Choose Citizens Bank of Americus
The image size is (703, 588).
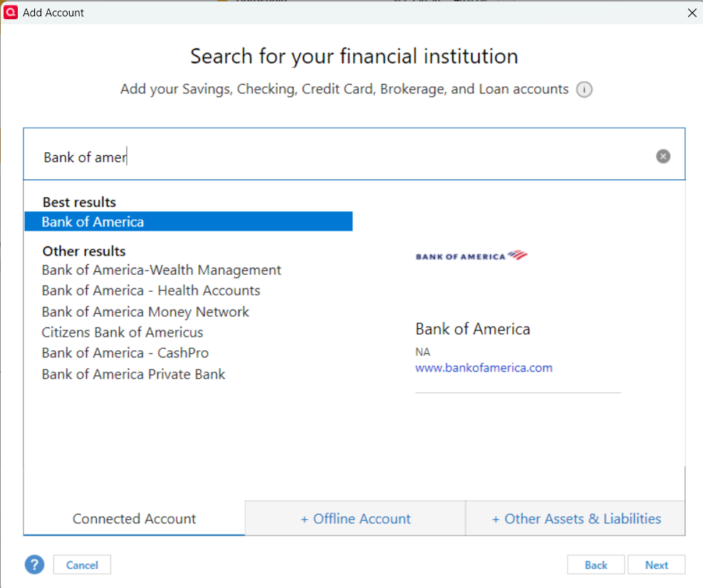coord(123,332)
